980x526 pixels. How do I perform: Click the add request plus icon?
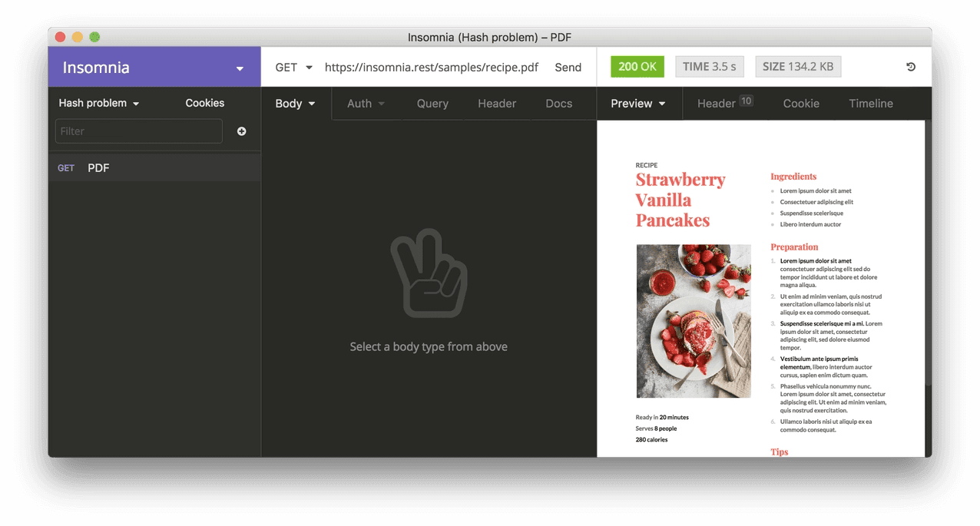(241, 131)
